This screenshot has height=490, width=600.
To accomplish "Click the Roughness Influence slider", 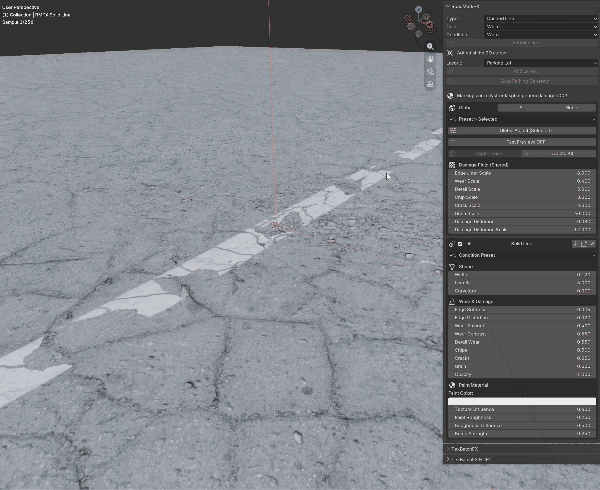I will 522,426.
